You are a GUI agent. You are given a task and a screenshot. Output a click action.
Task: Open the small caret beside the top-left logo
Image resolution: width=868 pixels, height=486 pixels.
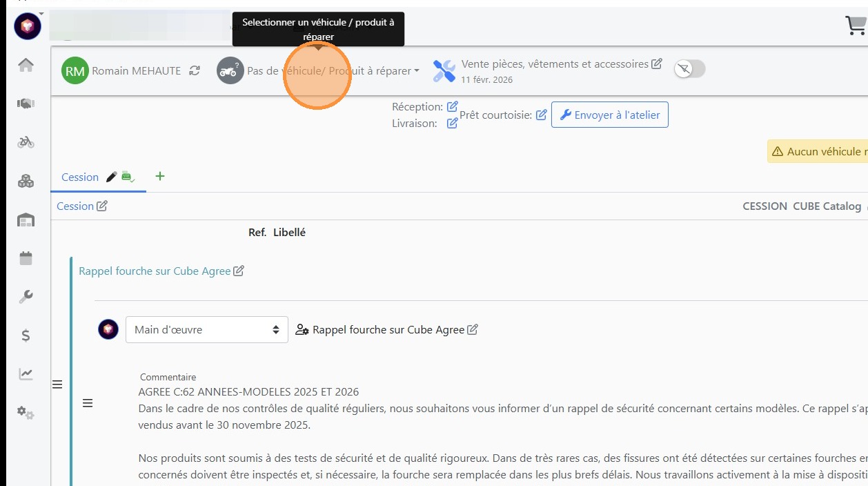(x=41, y=13)
